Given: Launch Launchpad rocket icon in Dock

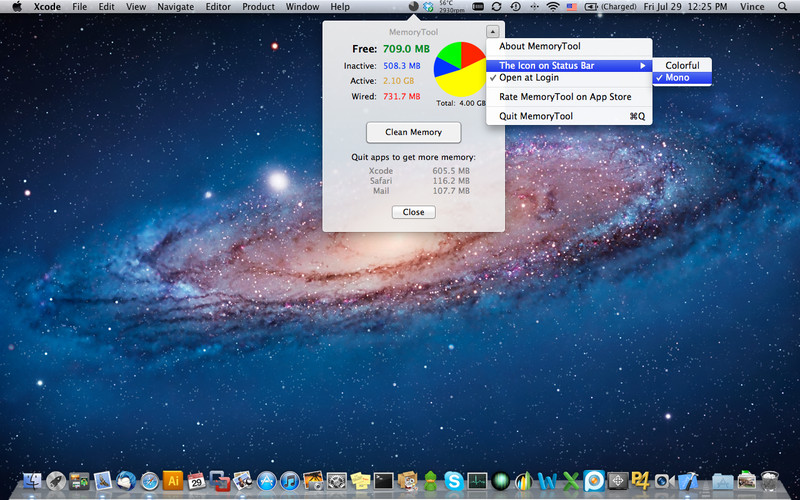Looking at the screenshot, I should coord(56,481).
